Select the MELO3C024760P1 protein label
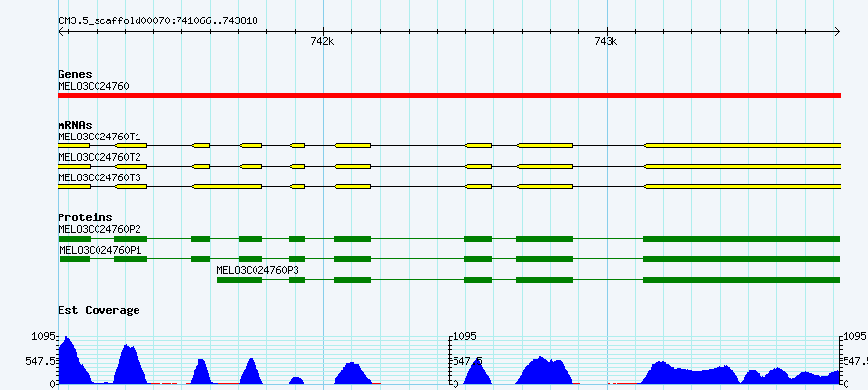This screenshot has width=868, height=390. coord(100,250)
